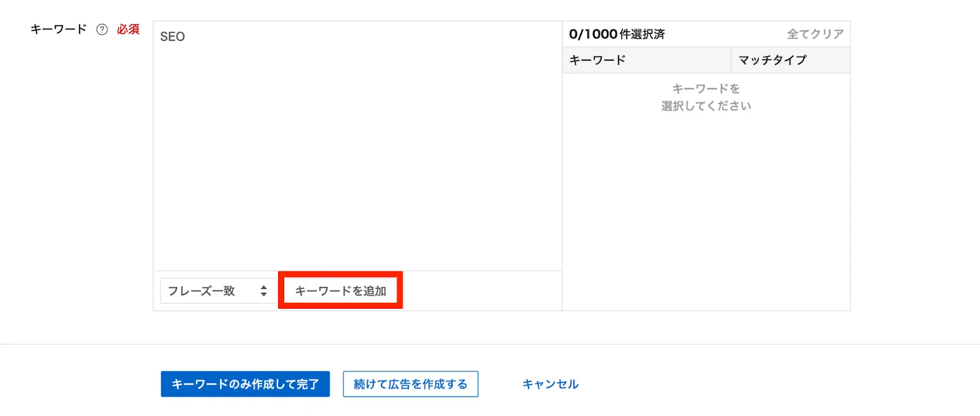Select the キーワード column header
The height and width of the screenshot is (416, 980).
(x=598, y=60)
